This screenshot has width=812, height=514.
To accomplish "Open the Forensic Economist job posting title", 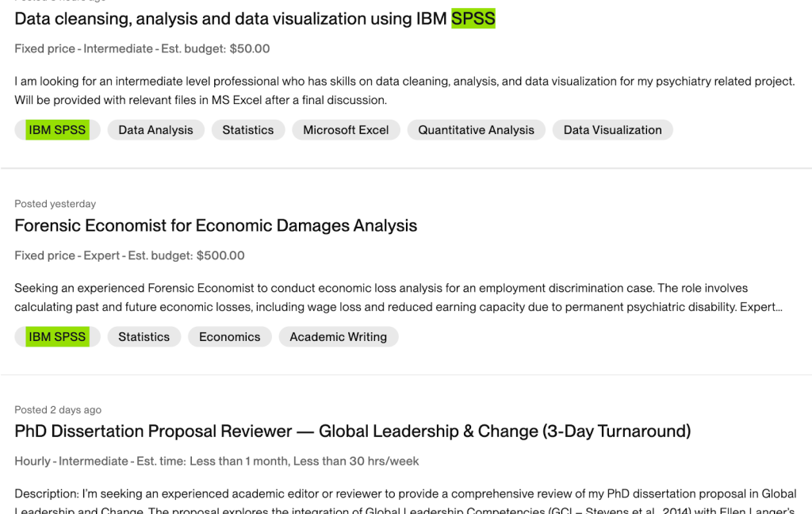I will tap(216, 225).
